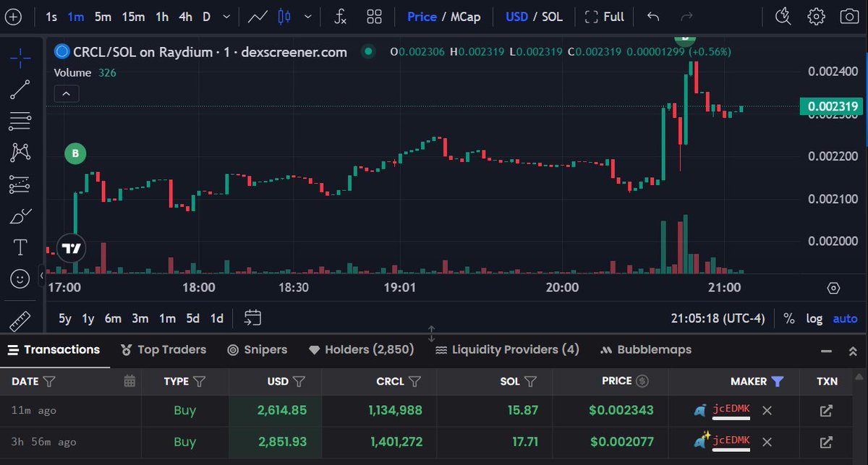868x465 pixels.
Task: Select the 1s timeframe
Action: click(51, 17)
